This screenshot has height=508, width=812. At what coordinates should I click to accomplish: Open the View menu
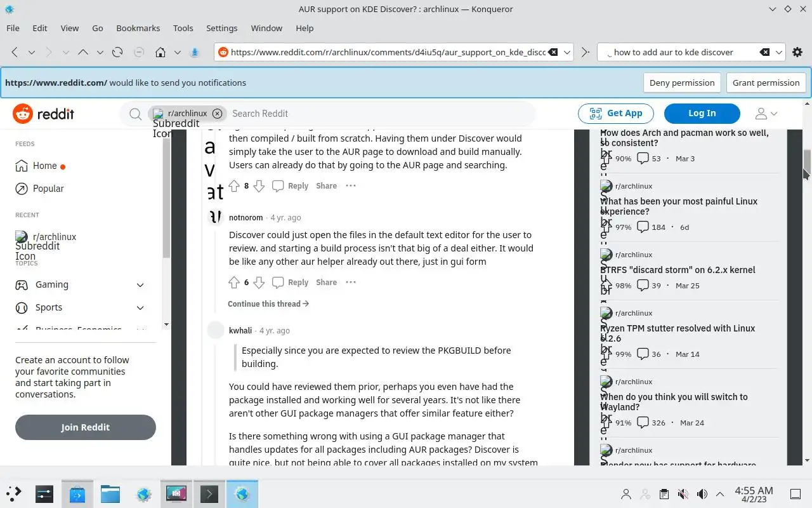coord(70,28)
